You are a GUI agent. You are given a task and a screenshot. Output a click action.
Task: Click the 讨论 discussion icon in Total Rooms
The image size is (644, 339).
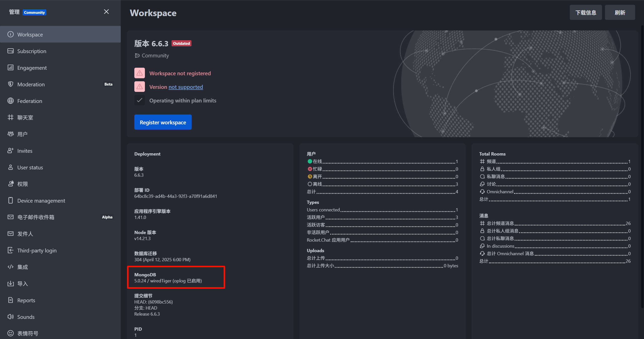pos(482,184)
